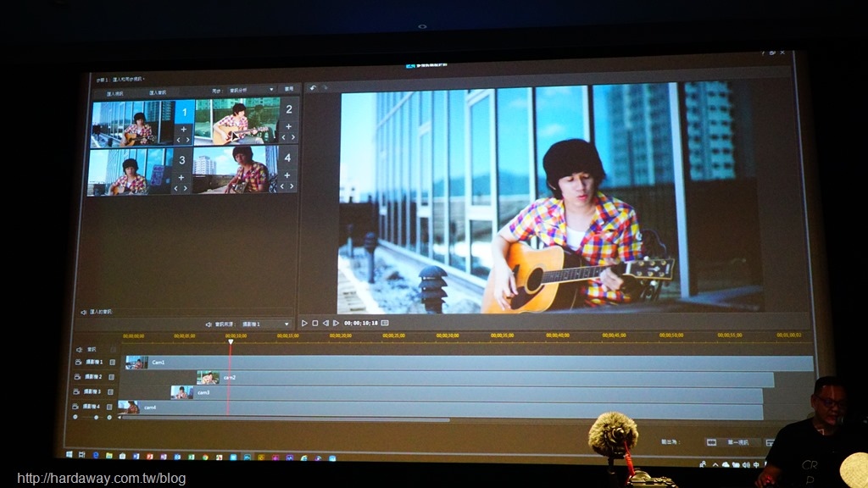This screenshot has height=488, width=868.
Task: Redo with the greyed curved arrow
Action: coord(325,88)
